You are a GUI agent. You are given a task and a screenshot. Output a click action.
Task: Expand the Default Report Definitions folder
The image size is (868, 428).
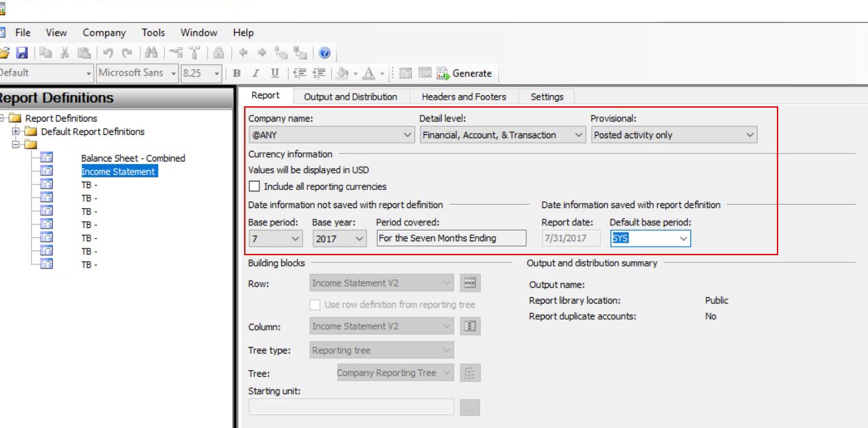[x=16, y=132]
